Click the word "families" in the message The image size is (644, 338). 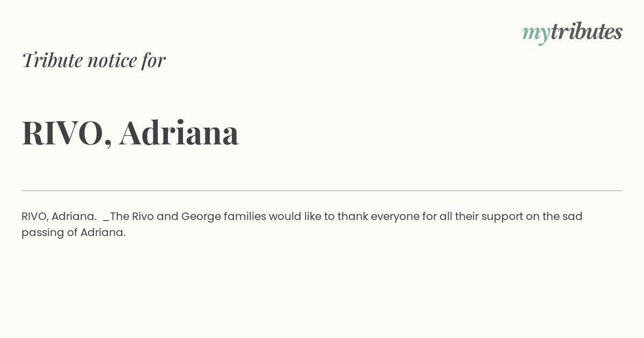click(x=245, y=216)
